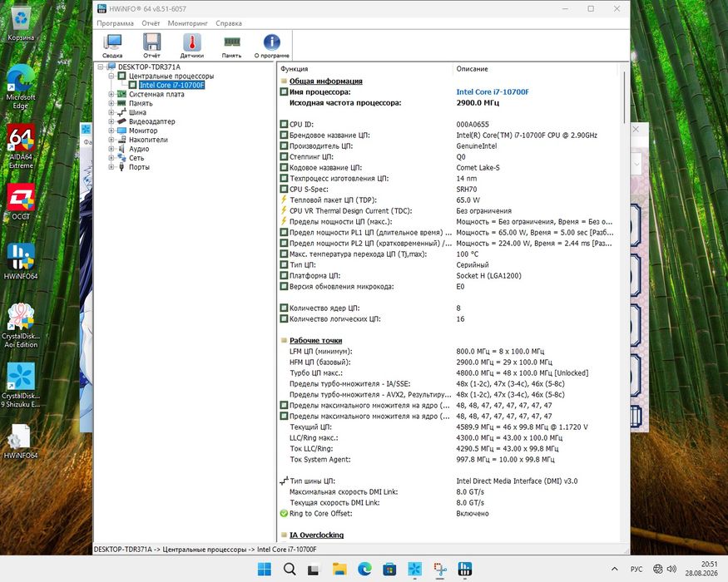
Task: Open the Отчёт menu
Action: 151,23
